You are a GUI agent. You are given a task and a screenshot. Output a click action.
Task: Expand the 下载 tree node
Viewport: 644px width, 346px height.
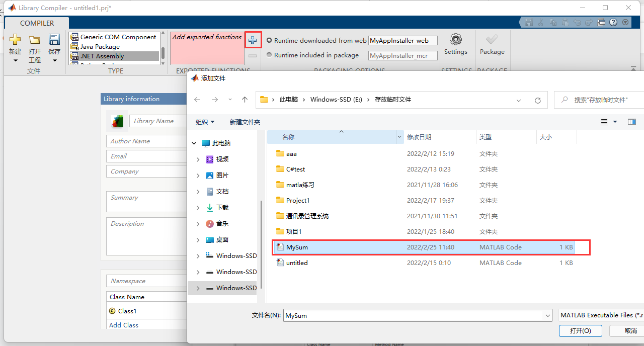(198, 208)
